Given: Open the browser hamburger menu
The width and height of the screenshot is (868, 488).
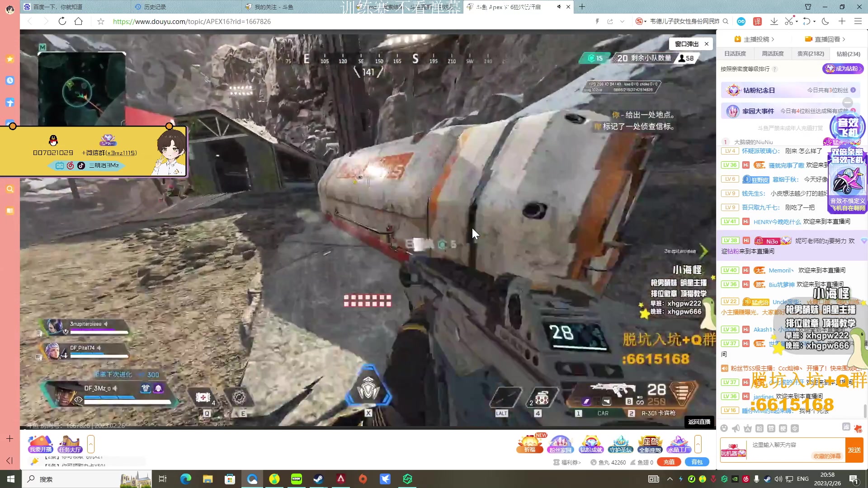Looking at the screenshot, I should coord(858,21).
